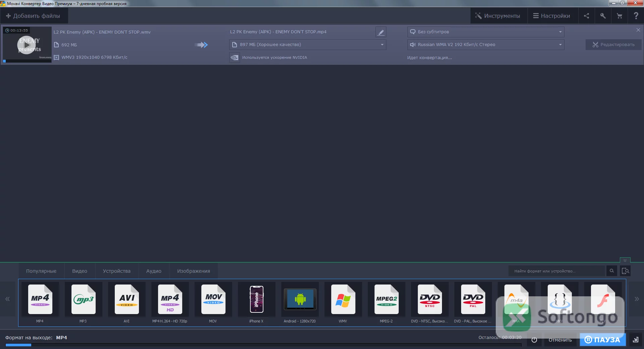Viewport: 644px width, 349px height.
Task: Click the NVIDIA acceleration icon
Action: coord(234,57)
